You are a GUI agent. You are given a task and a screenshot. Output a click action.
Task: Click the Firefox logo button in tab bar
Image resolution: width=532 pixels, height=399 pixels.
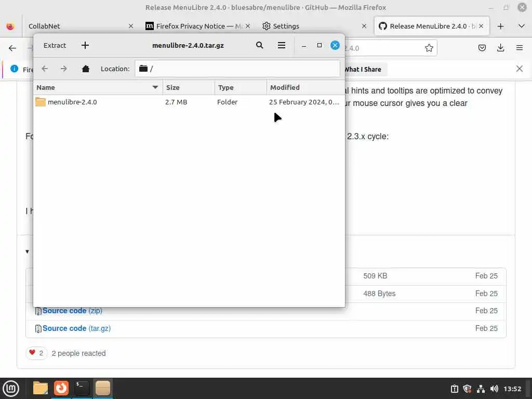[x=10, y=26]
